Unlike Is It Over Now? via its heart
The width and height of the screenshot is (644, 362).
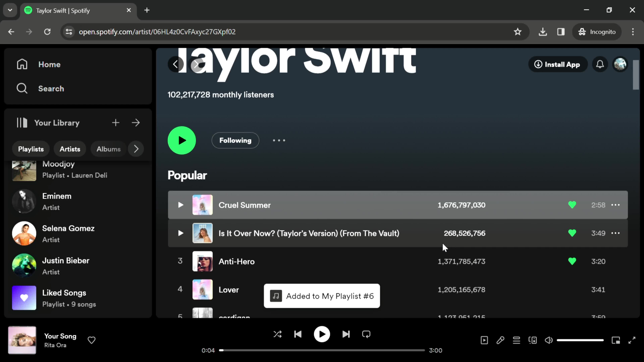(572, 233)
